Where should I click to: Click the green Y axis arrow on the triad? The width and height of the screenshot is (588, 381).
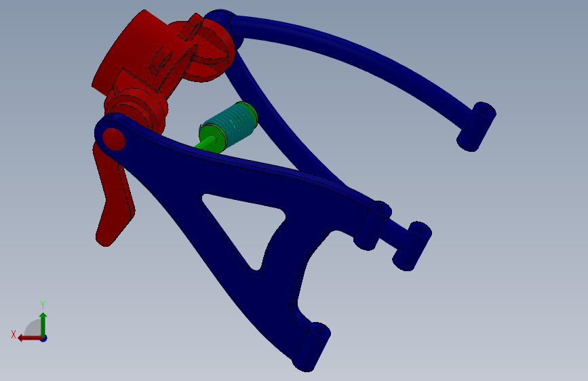[43, 323]
